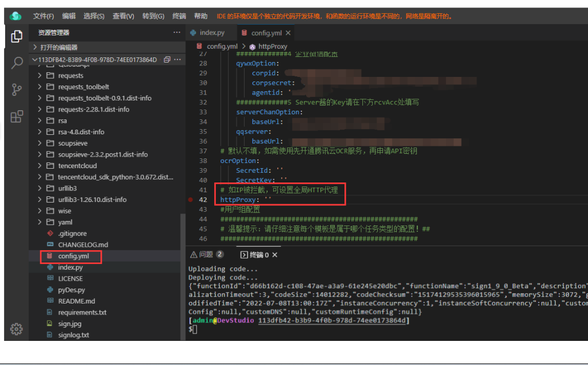Open the Source Control view icon
Screen dimensions: 588x365
pyautogui.click(x=17, y=90)
